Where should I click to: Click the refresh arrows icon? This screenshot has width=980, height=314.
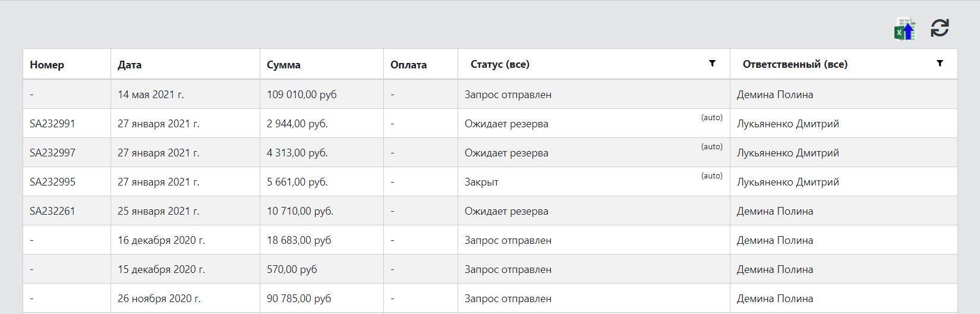pos(940,28)
